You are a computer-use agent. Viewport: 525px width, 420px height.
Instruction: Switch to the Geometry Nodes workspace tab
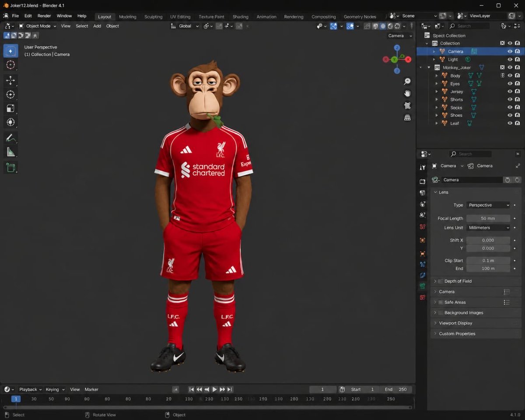coord(360,17)
